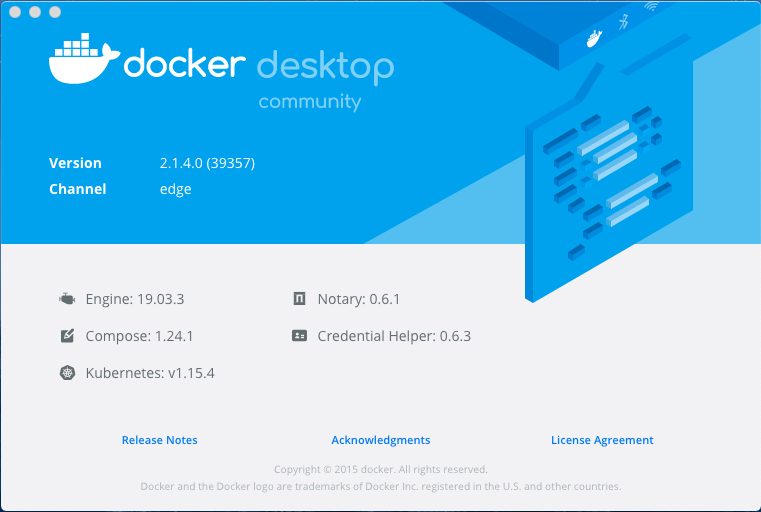Zoom the window with the third title-bar button

coord(55,12)
